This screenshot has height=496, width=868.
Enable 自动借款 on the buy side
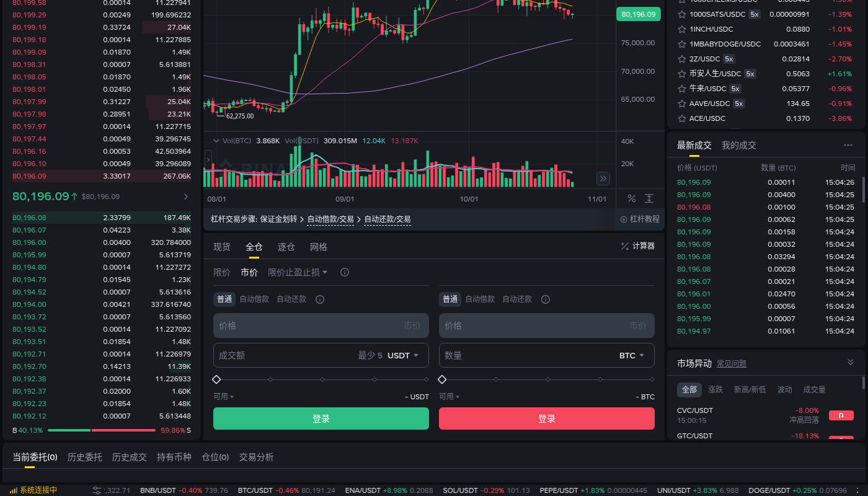[x=254, y=299]
